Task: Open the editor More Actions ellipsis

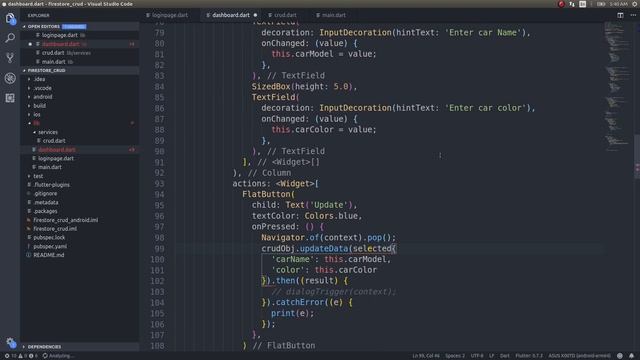Action: point(633,15)
